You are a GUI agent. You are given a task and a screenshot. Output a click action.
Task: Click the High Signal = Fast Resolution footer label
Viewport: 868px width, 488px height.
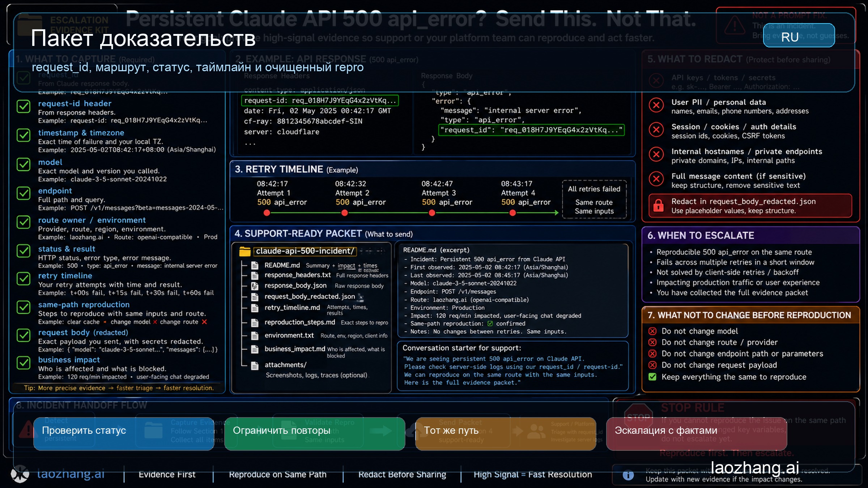tap(533, 474)
